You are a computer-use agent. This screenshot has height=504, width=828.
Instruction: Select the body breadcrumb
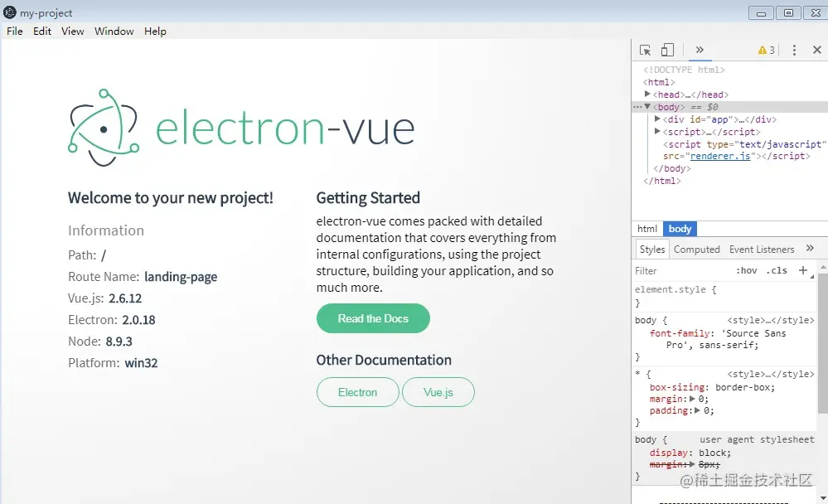click(x=680, y=229)
